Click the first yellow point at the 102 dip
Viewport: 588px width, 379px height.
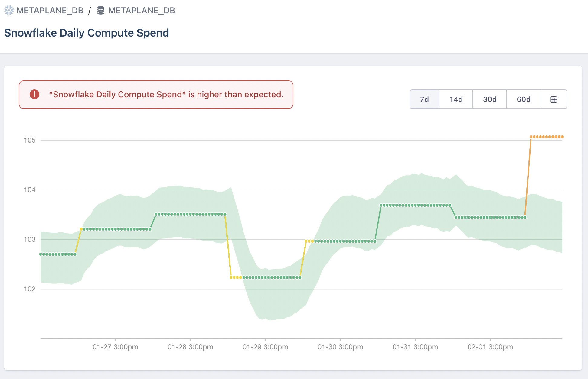click(231, 277)
